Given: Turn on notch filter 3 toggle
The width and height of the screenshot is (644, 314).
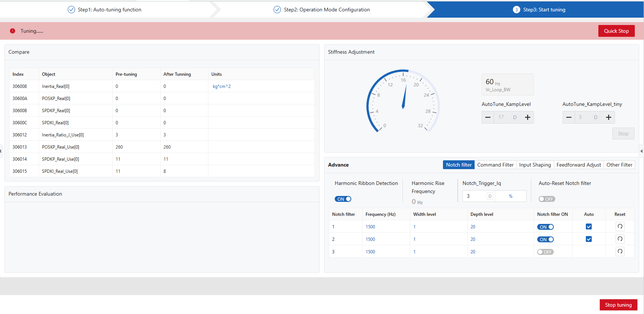Looking at the screenshot, I should pyautogui.click(x=545, y=252).
